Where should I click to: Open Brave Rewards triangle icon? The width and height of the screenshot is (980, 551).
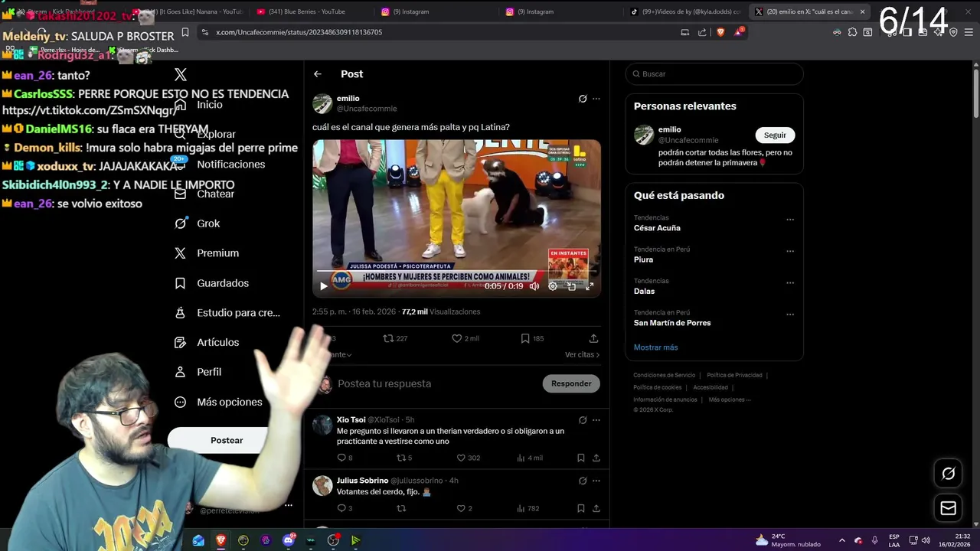(x=739, y=32)
